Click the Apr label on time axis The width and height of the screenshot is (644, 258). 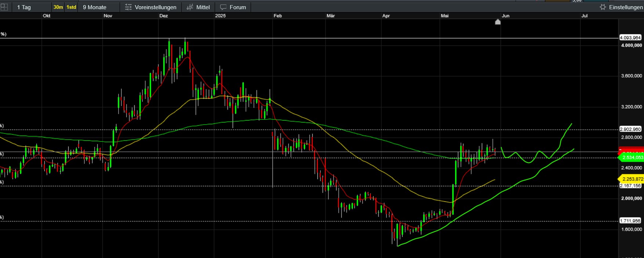click(386, 16)
